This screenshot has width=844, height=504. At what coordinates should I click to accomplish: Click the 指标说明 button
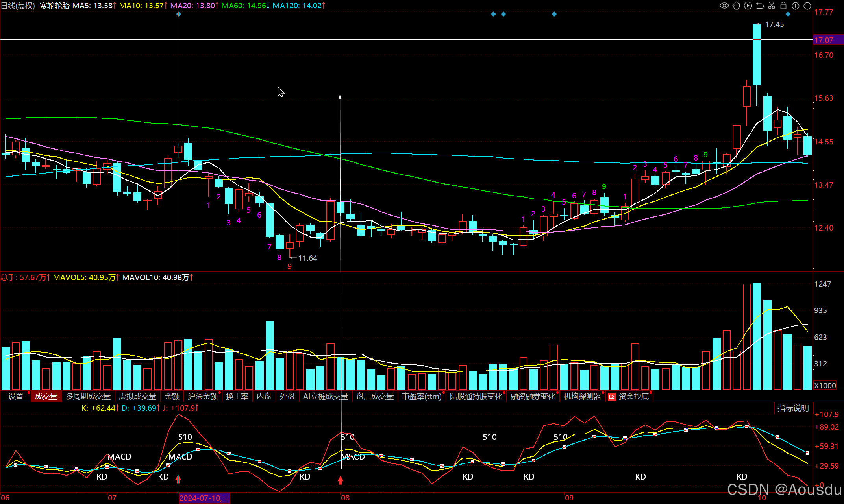(x=793, y=408)
